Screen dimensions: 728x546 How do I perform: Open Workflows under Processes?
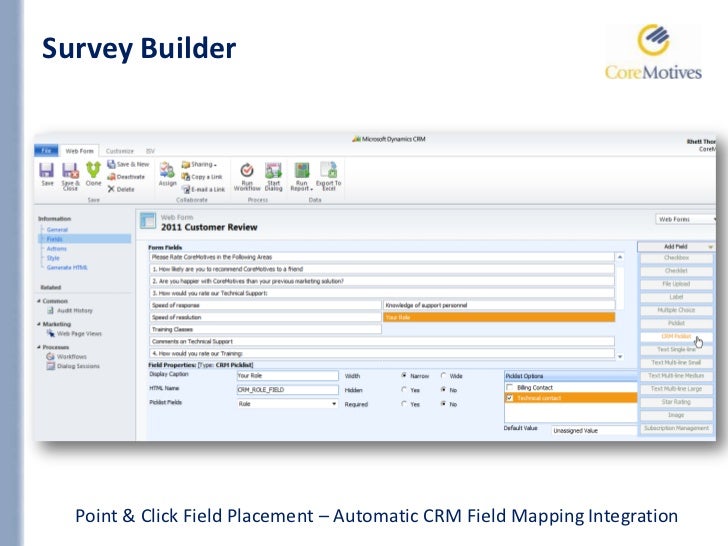[x=66, y=357]
